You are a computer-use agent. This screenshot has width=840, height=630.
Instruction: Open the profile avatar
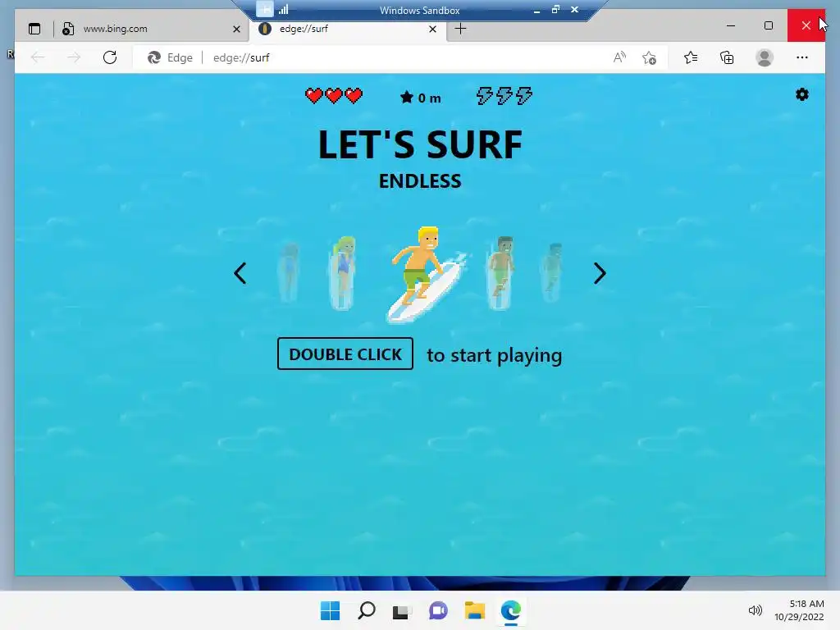[x=765, y=57]
